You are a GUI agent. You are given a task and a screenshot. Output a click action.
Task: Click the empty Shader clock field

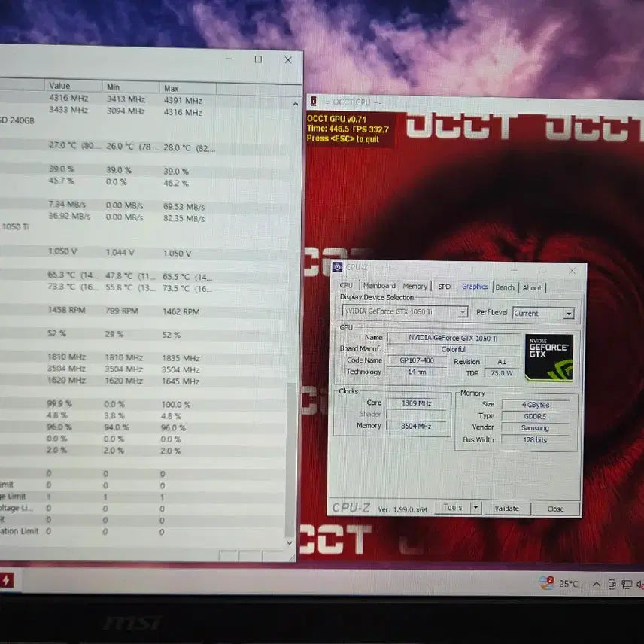pos(417,415)
